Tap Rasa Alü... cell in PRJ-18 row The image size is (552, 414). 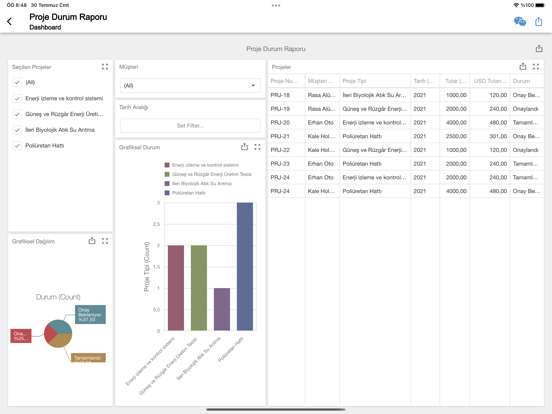click(321, 95)
